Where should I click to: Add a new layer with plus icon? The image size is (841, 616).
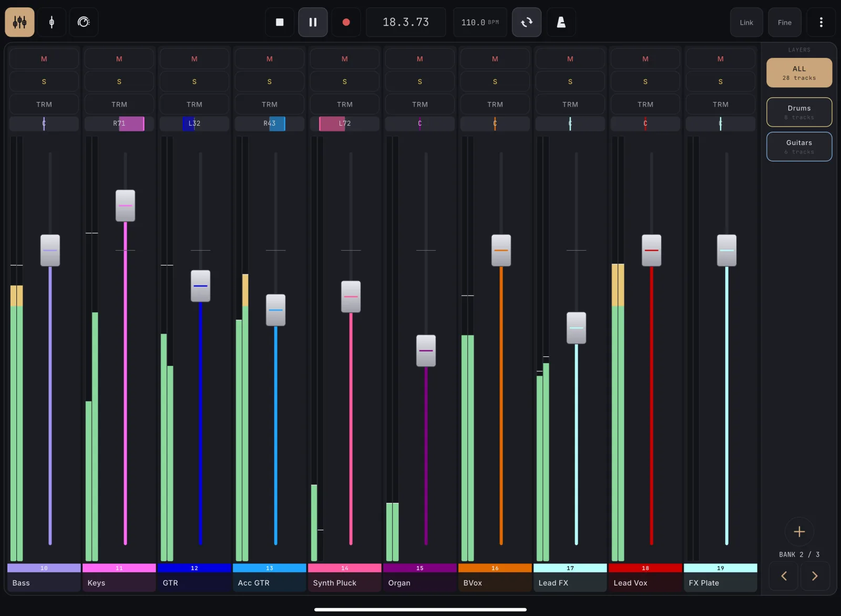point(799,531)
